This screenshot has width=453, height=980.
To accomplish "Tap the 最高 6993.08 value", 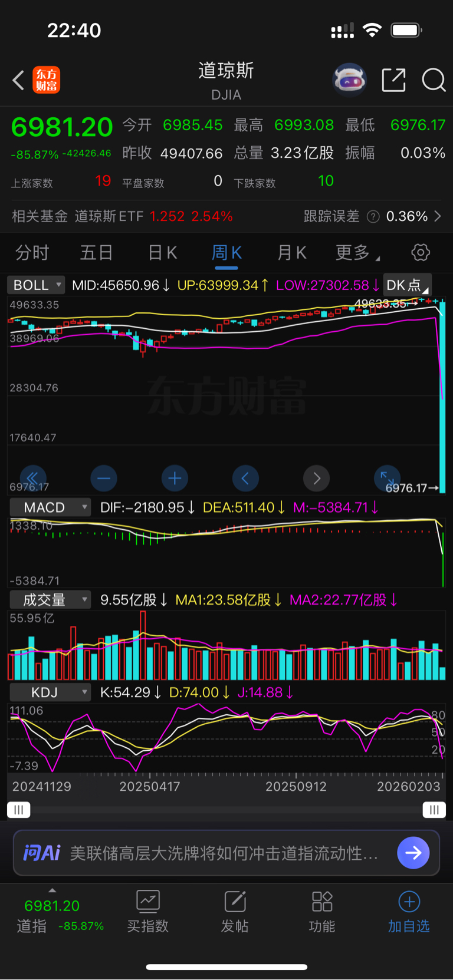I will pyautogui.click(x=304, y=125).
